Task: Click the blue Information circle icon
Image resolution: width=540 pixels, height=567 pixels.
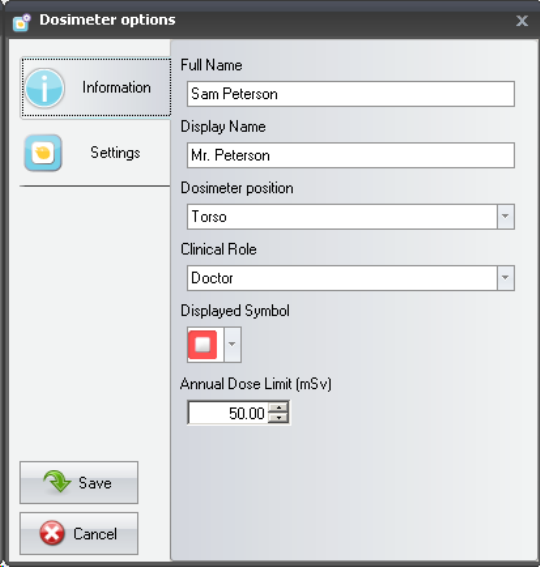Action: 44,88
